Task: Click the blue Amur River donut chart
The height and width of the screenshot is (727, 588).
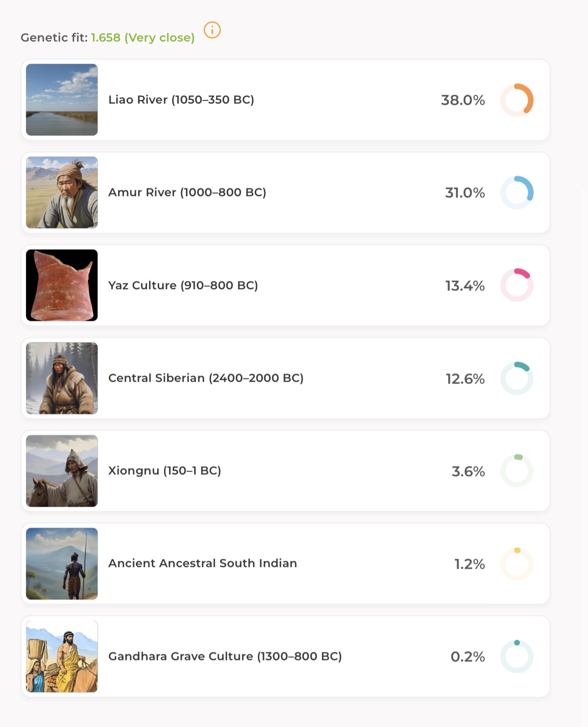Action: point(517,192)
